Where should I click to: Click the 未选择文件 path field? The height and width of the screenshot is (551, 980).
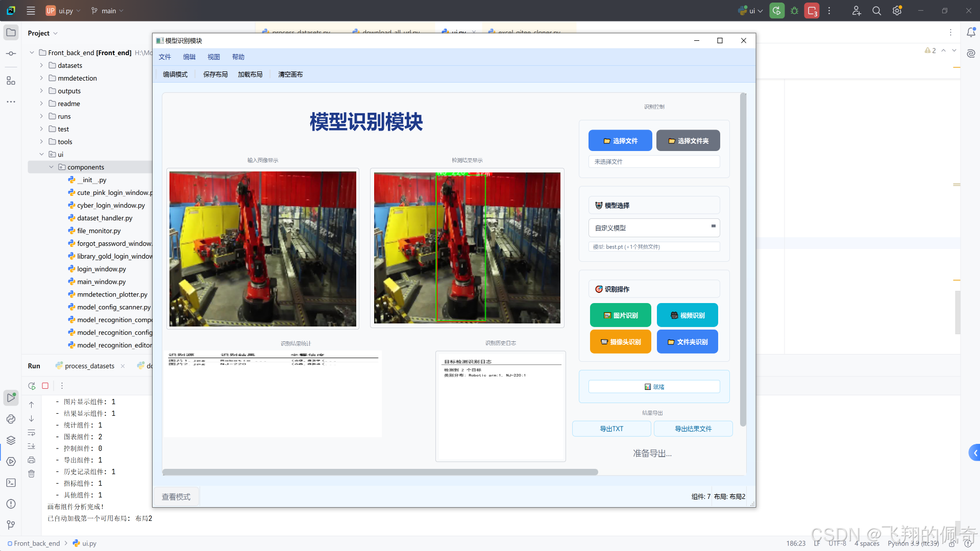pyautogui.click(x=654, y=162)
